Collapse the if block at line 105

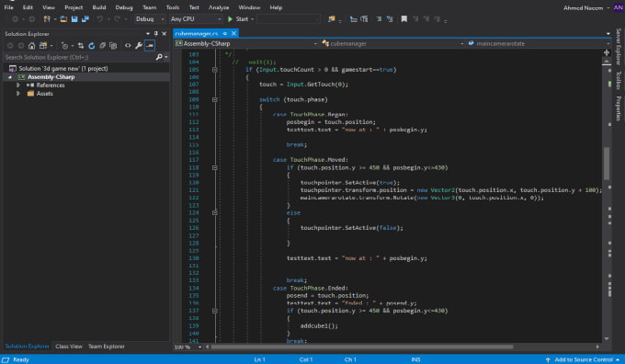214,69
